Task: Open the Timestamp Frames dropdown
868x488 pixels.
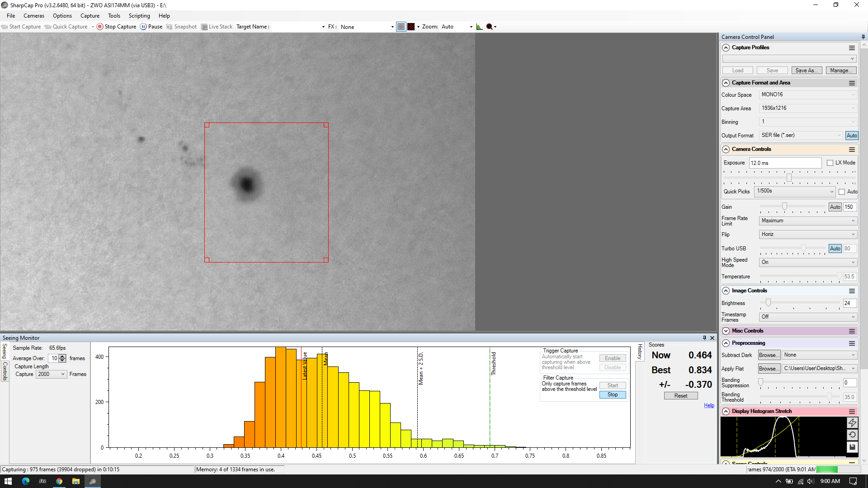Action: pos(808,317)
